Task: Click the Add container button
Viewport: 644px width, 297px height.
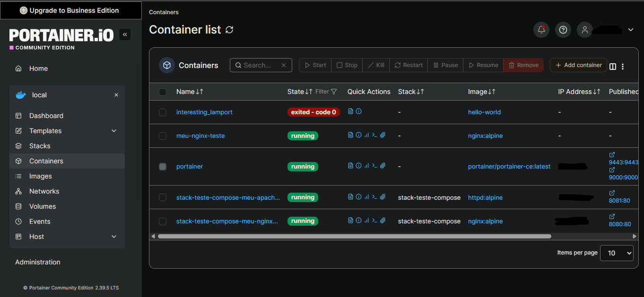Action: [x=578, y=65]
